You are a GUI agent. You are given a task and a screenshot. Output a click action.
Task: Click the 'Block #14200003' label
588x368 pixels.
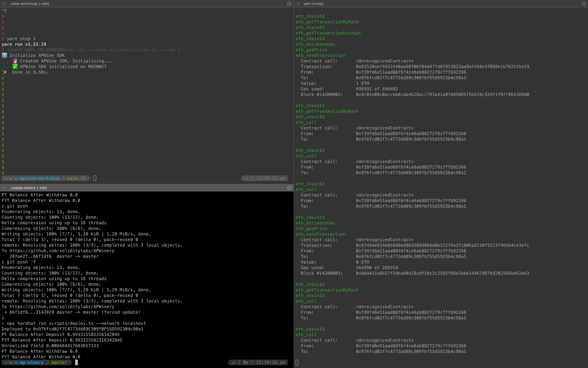322,273
